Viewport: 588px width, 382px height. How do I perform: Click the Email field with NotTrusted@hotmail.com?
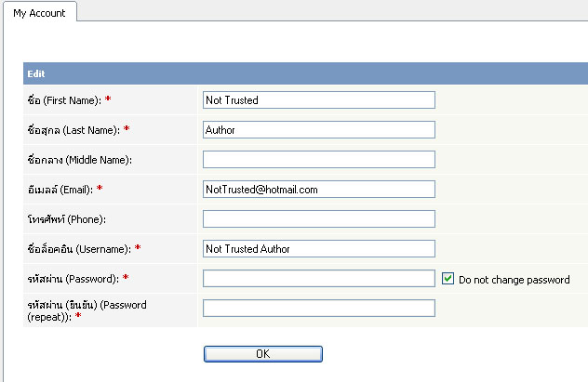[x=319, y=189]
